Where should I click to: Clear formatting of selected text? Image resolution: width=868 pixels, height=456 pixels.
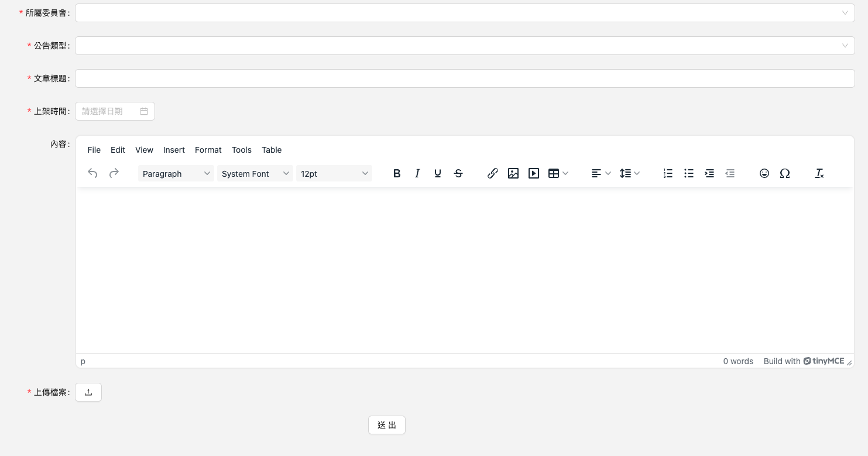(819, 173)
